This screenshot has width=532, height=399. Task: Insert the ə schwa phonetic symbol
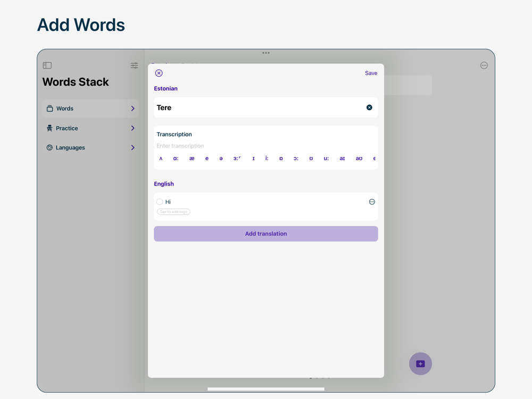(221, 159)
